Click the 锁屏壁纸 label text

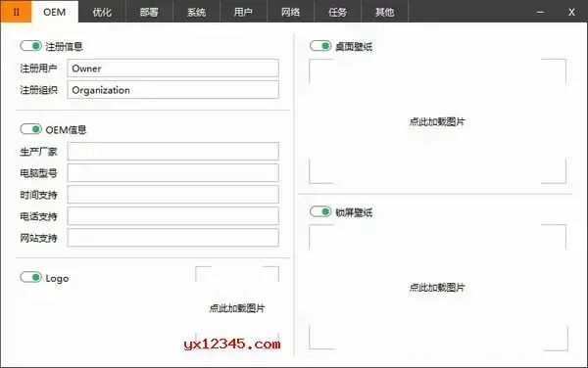click(x=354, y=212)
